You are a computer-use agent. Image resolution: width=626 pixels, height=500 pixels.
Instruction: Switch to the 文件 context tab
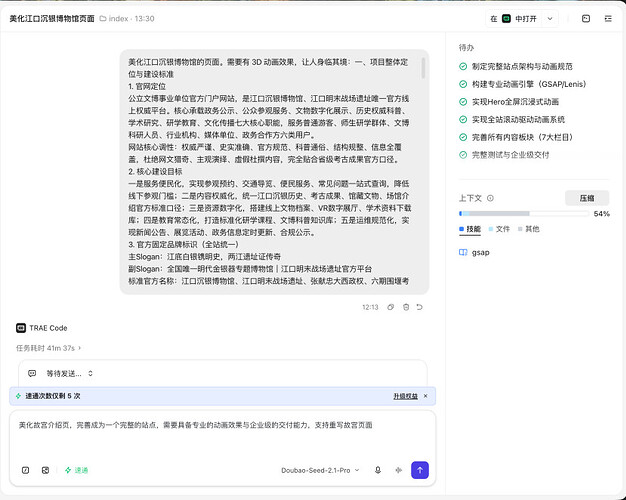pyautogui.click(x=499, y=229)
